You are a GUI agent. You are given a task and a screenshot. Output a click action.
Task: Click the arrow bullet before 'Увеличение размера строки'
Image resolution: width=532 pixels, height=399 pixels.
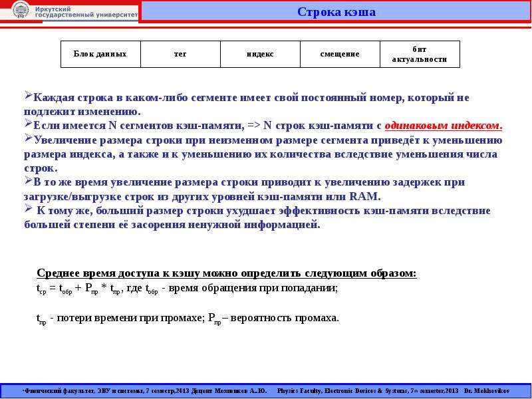click(x=28, y=138)
